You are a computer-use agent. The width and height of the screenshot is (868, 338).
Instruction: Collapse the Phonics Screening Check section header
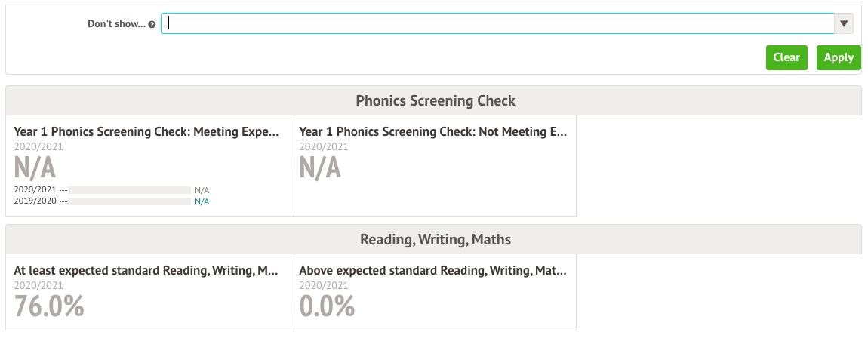point(433,100)
